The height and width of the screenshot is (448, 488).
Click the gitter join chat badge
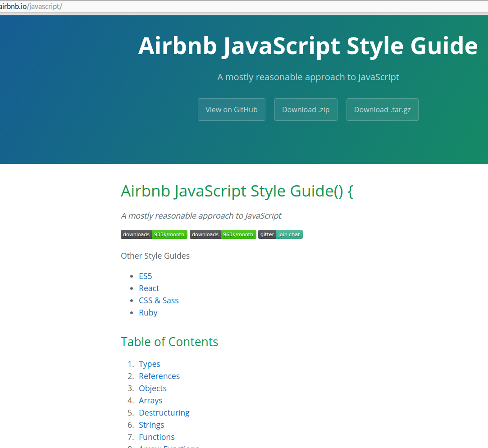(280, 234)
